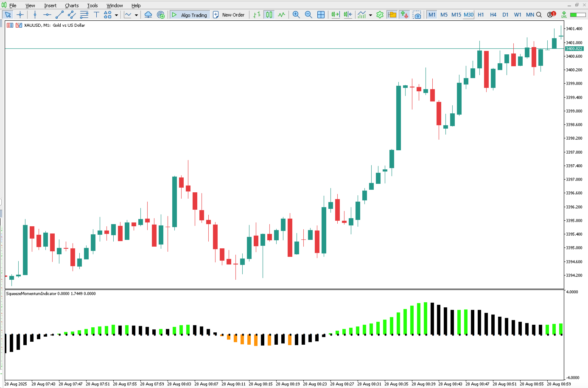This screenshot has height=388, width=588.
Task: Open the indicators list icon
Action: 128,15
